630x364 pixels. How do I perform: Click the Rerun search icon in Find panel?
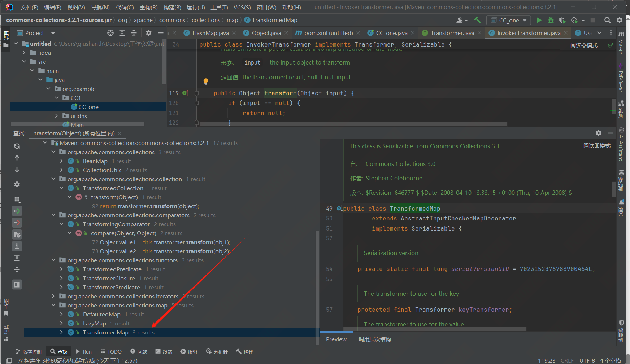tap(17, 146)
